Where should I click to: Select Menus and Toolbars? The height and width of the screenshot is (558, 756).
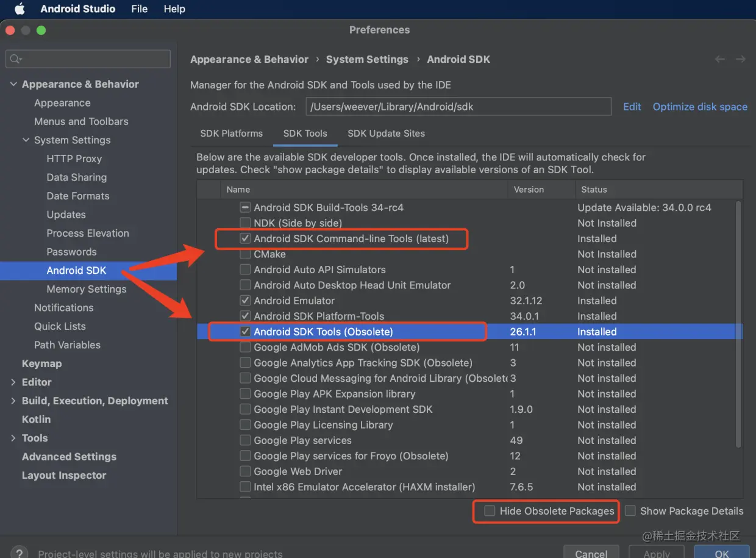click(x=81, y=121)
